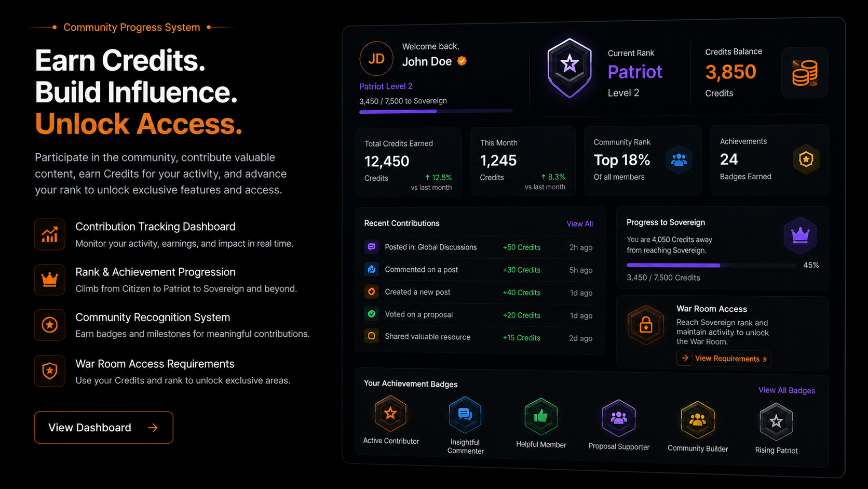Click the Progress to Sovereign bar
Screen dimensions: 868x489
pyautogui.click(x=711, y=266)
